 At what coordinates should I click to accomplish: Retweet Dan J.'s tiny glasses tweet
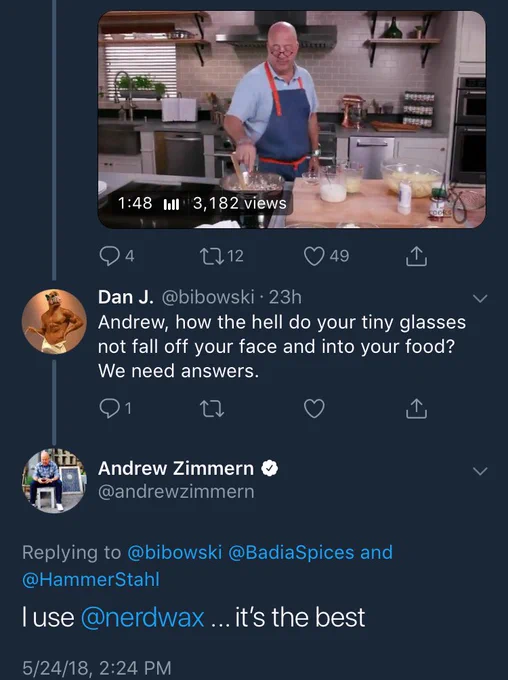[211, 409]
